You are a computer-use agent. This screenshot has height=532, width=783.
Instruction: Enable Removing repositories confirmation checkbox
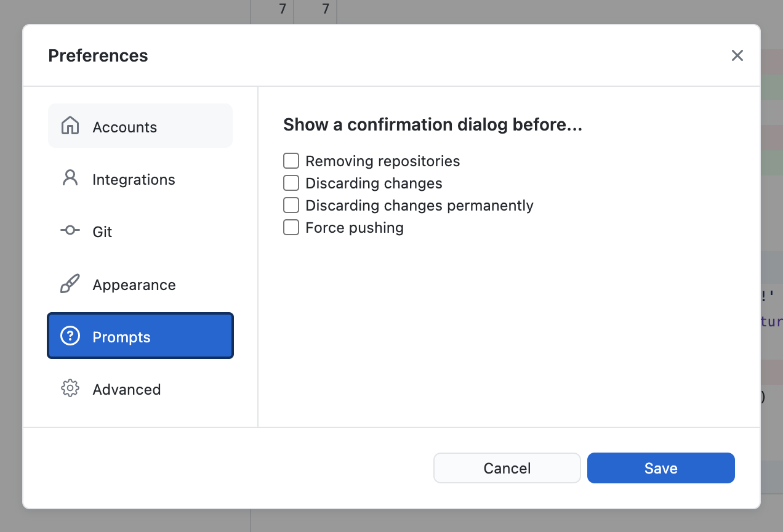[291, 161]
